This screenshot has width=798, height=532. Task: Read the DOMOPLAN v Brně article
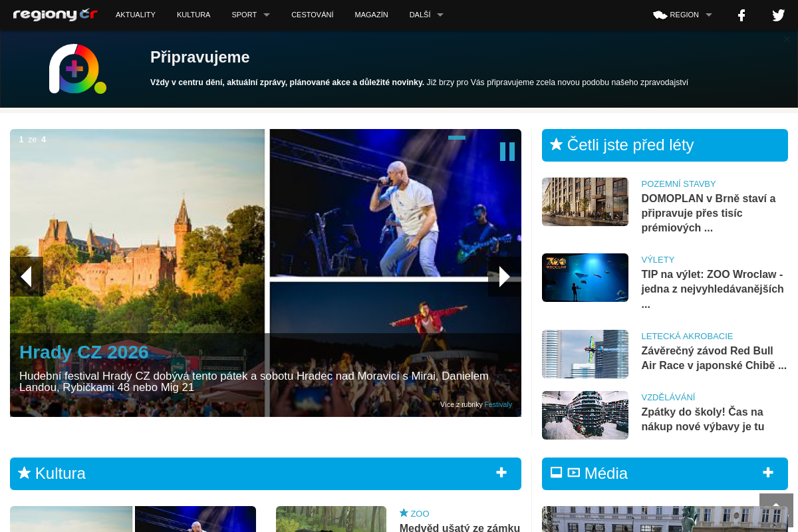tap(708, 213)
